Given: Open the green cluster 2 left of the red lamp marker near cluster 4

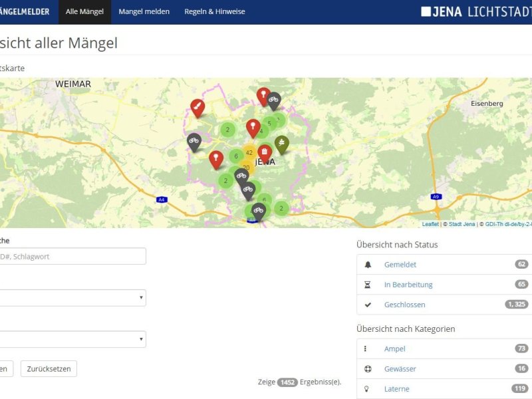Looking at the screenshot, I should point(227,130).
